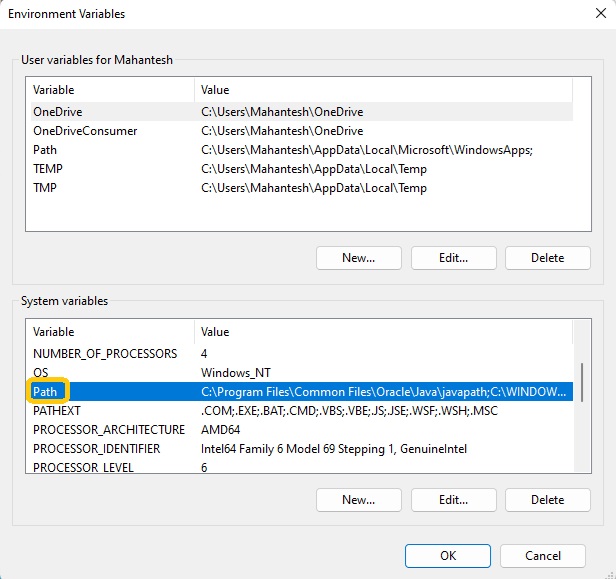The width and height of the screenshot is (616, 579).
Task: Click Value column header in User variables
Action: click(x=383, y=90)
